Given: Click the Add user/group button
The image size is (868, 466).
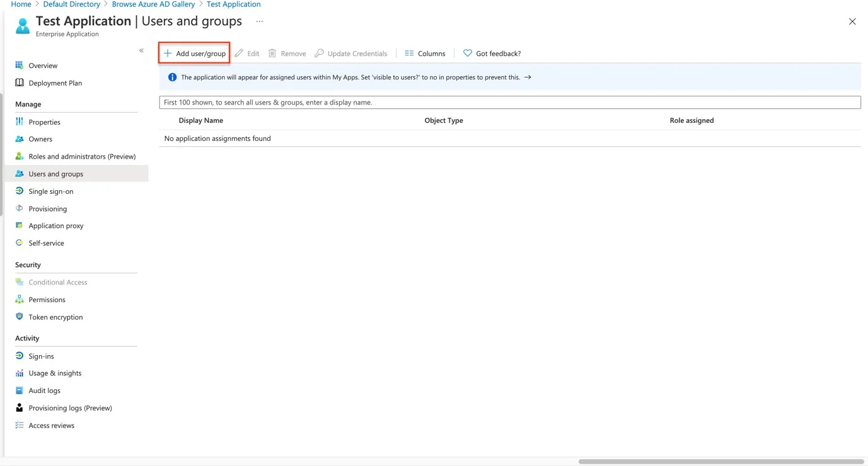Looking at the screenshot, I should tap(194, 54).
